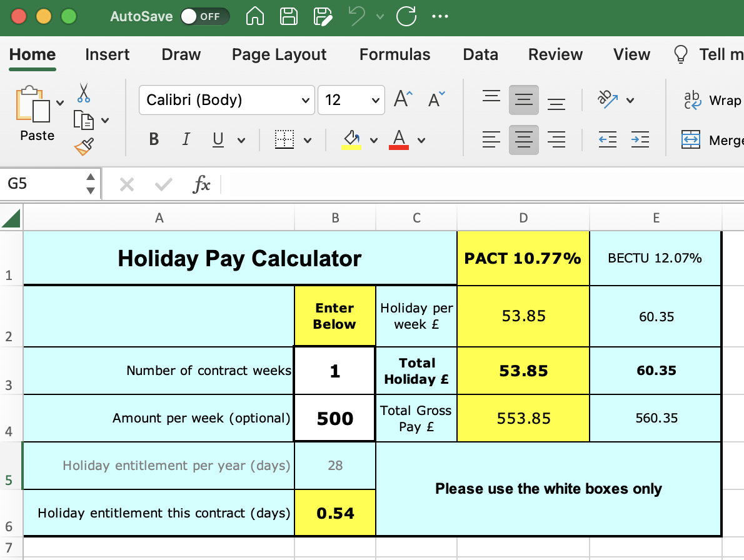Increase font size with larger A icon
Screen dimensions: 744x560
coord(403,99)
